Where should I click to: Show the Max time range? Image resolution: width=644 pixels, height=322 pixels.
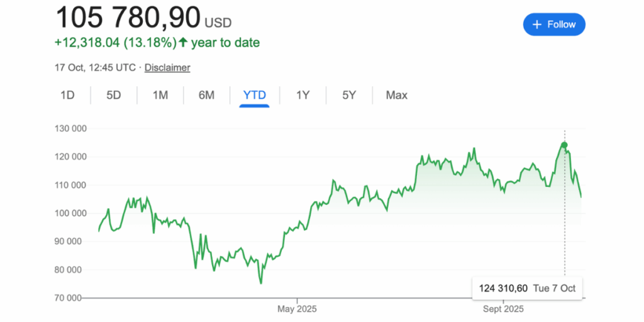[x=396, y=96]
